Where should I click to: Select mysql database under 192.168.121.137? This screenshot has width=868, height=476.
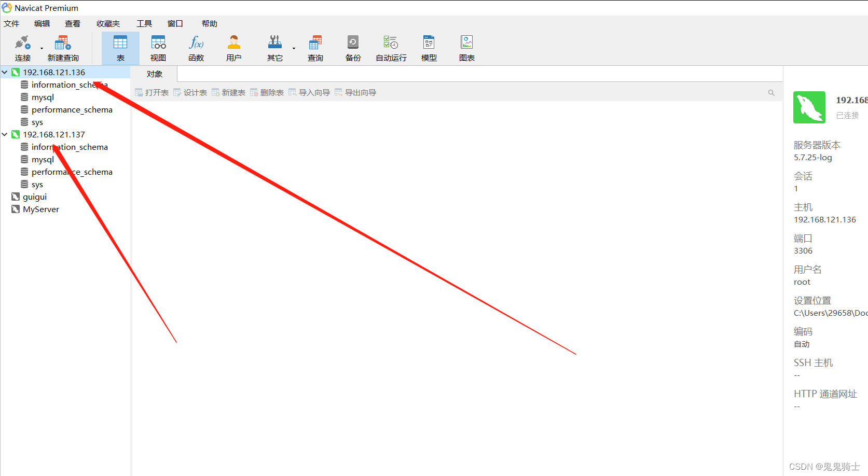pos(43,160)
